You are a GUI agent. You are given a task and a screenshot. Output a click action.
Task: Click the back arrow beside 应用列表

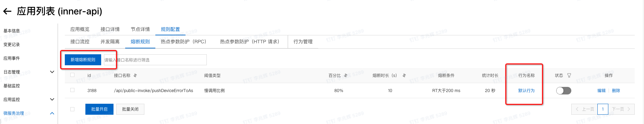pos(7,12)
